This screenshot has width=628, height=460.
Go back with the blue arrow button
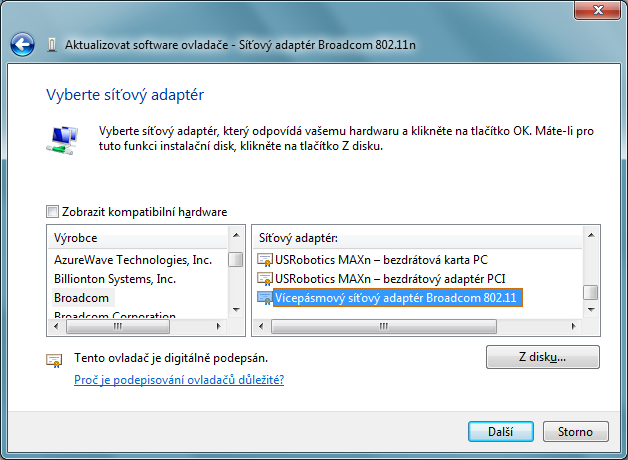22,44
